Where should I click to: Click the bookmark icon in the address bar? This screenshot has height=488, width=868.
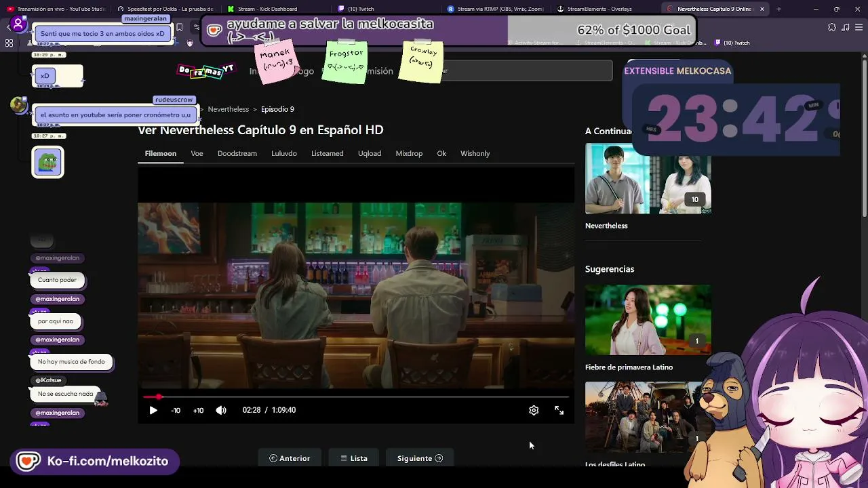(x=179, y=28)
